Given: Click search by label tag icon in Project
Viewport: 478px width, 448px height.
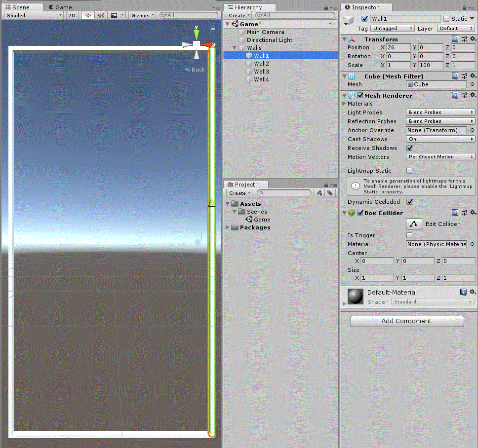Looking at the screenshot, I should point(330,193).
